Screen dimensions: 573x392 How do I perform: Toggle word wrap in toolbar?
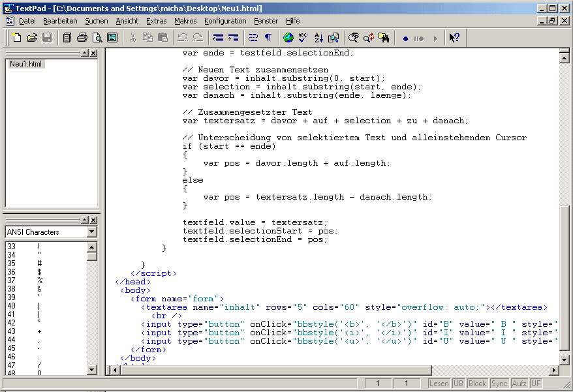tap(253, 38)
